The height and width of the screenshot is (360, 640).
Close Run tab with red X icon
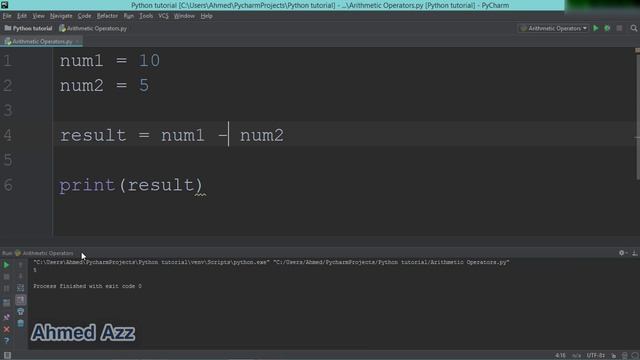click(x=6, y=329)
